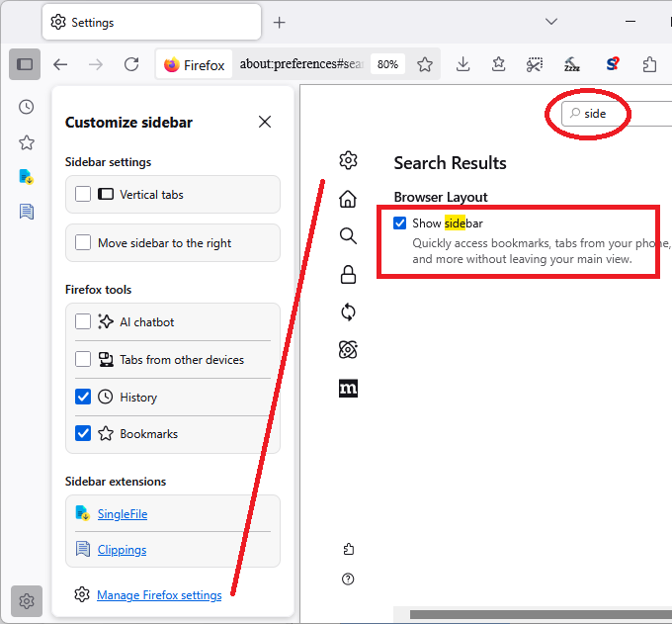672x624 pixels.
Task: Click the 'Customize sidebar' panel title
Action: coord(128,123)
